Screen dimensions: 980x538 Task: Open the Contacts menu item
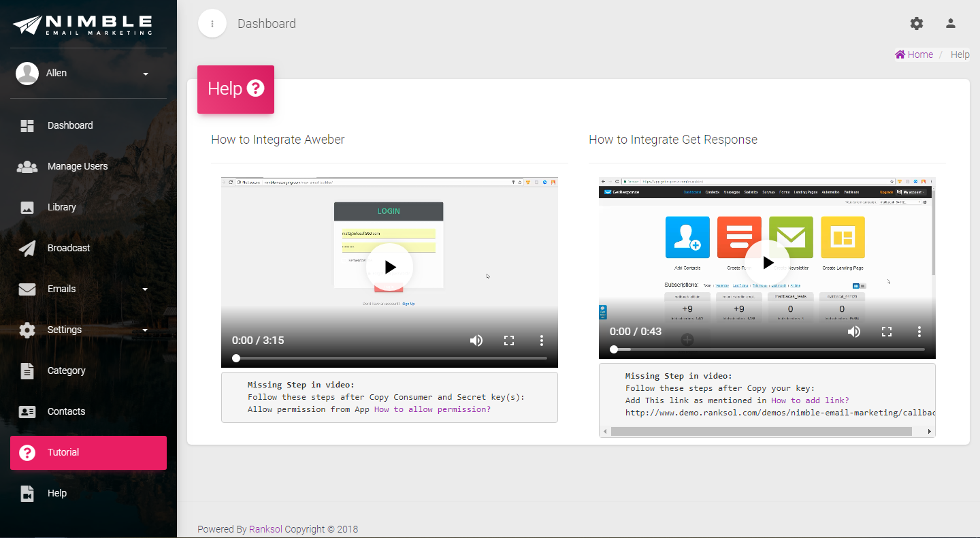click(x=88, y=411)
